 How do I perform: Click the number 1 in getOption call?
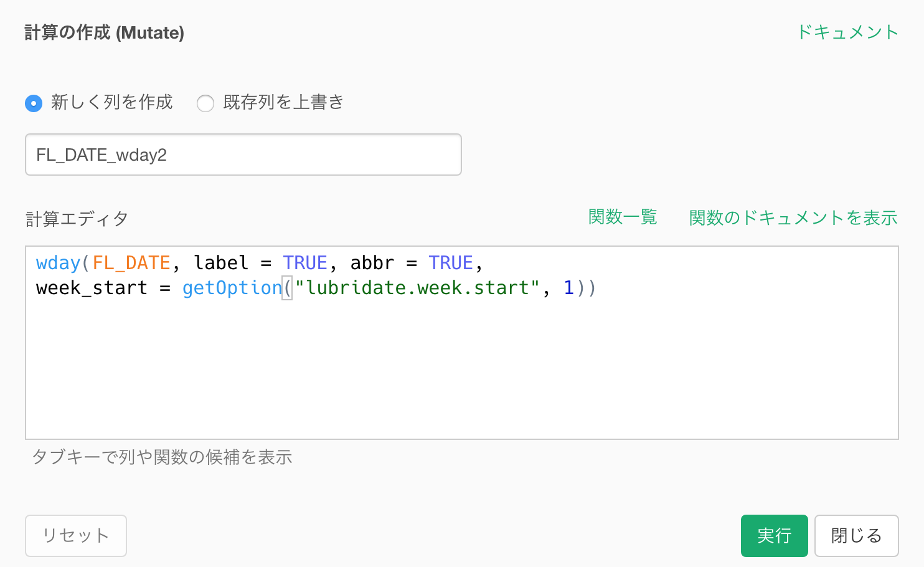point(568,288)
